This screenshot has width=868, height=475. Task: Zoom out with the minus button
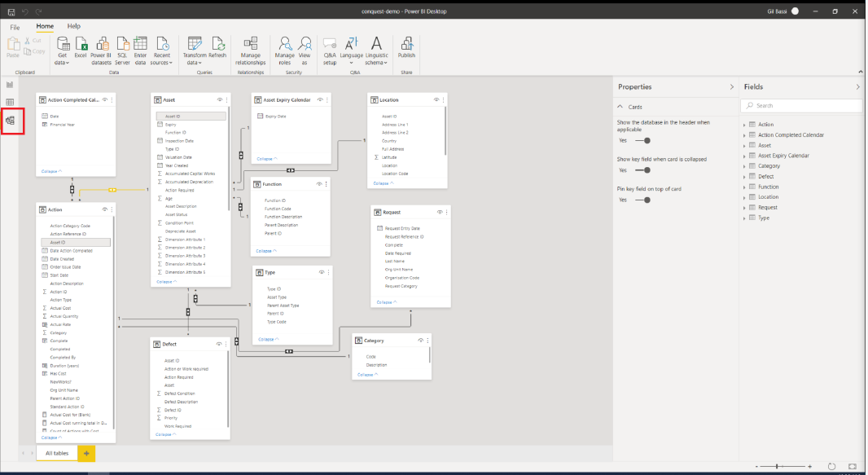(x=756, y=466)
